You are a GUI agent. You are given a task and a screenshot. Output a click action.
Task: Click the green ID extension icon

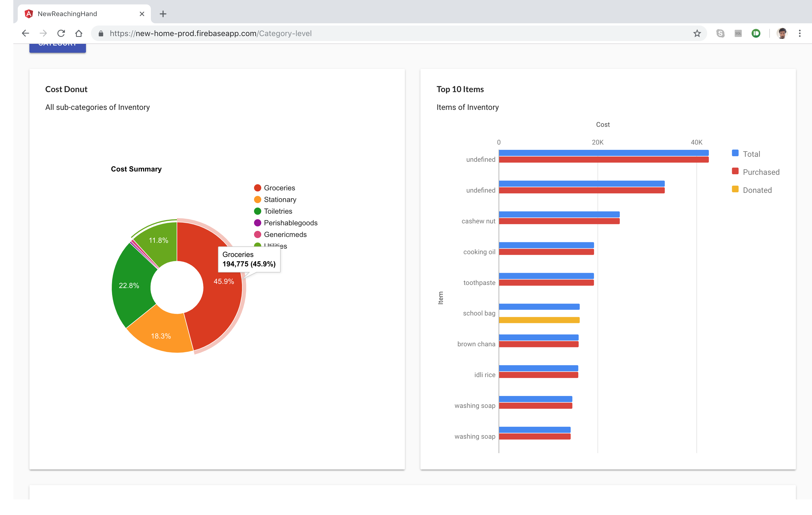(x=756, y=33)
